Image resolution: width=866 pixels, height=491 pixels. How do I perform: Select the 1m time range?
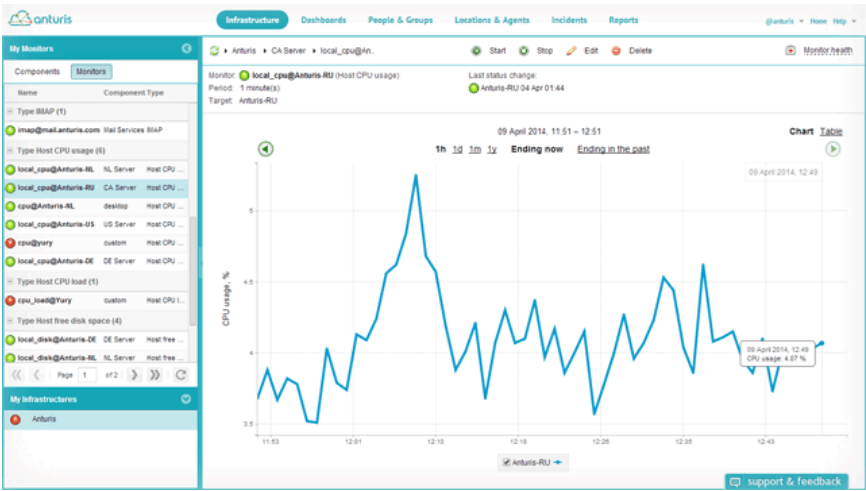coord(475,149)
